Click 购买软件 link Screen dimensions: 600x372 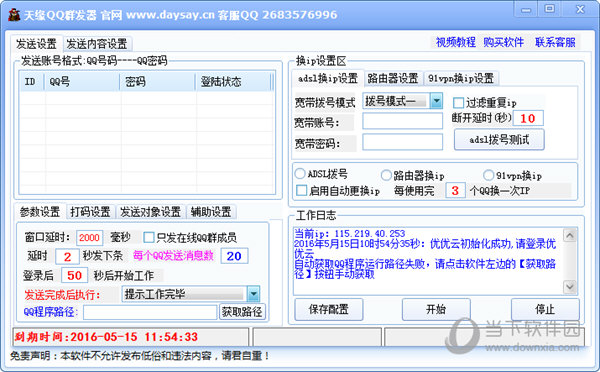click(503, 42)
